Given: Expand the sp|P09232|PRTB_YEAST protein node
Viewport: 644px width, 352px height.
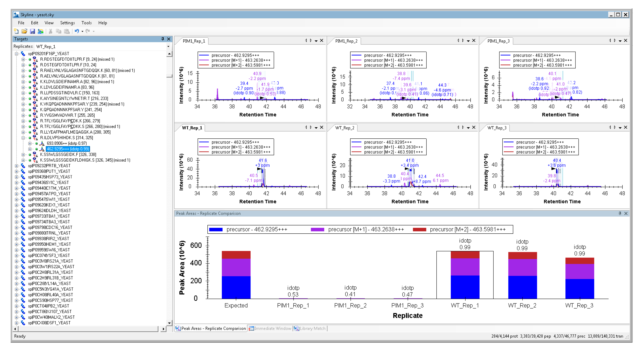Looking at the screenshot, I should 16,166.
